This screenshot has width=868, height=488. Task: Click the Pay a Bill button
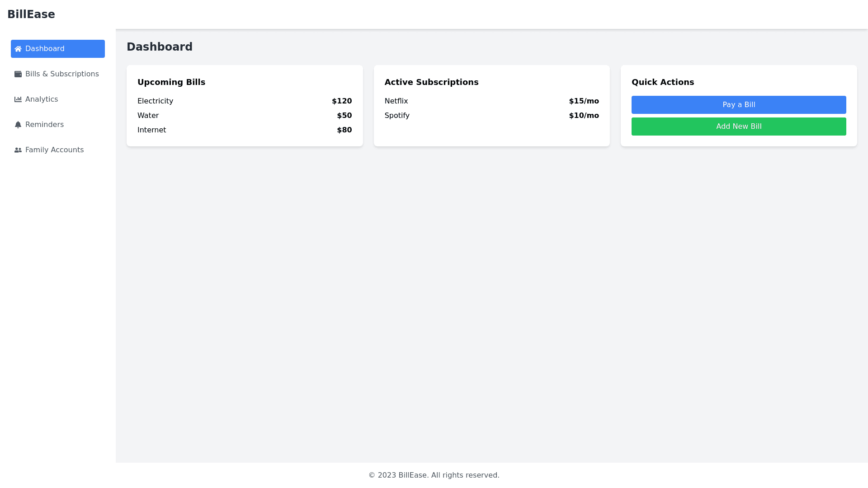pyautogui.click(x=739, y=104)
